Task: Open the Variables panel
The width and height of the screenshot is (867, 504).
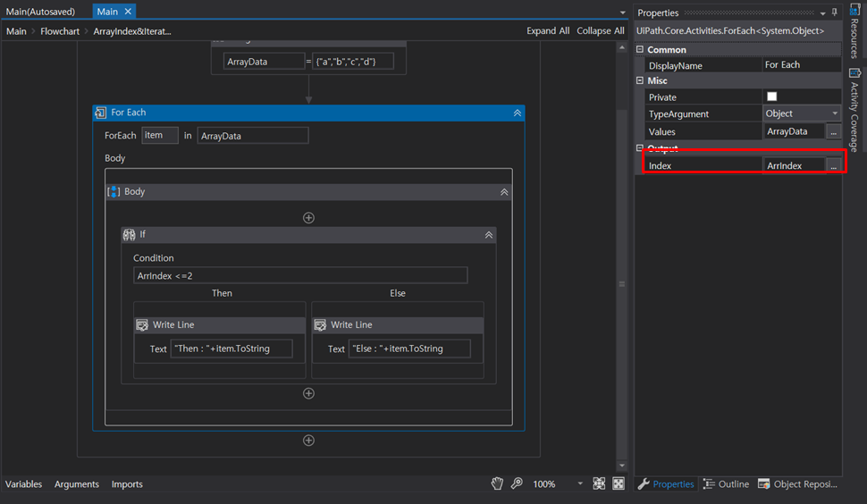Action: point(24,484)
